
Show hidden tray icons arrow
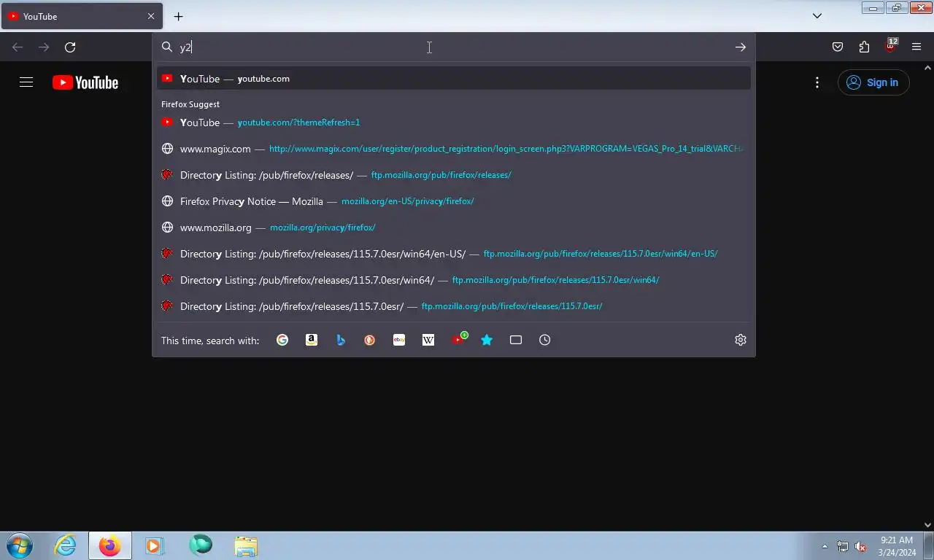[825, 546]
